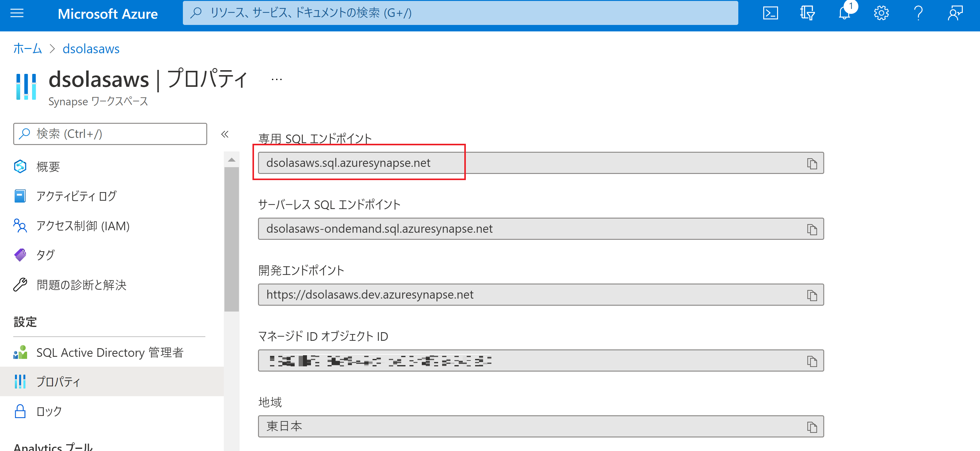Open Directory and subscription filter icon
Viewport: 980px width, 451px height.
tap(807, 13)
